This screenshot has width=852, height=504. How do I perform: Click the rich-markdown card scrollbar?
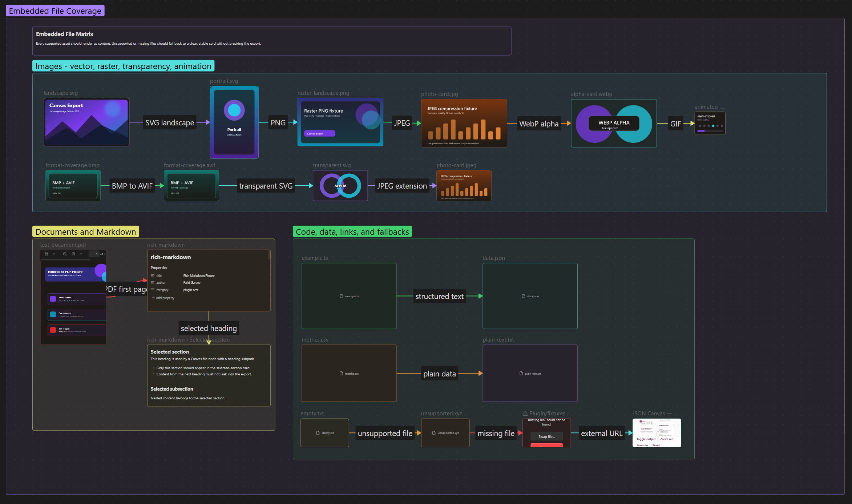[x=269, y=255]
